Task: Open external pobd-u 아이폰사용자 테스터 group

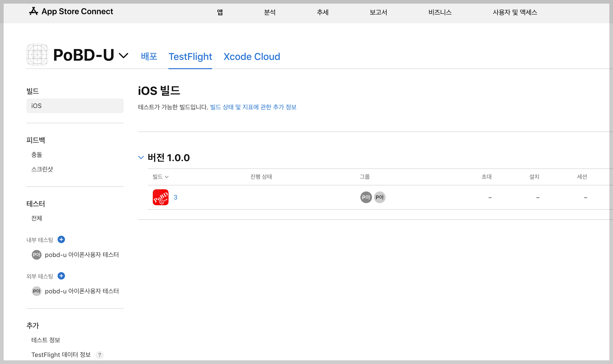Action: click(x=82, y=291)
